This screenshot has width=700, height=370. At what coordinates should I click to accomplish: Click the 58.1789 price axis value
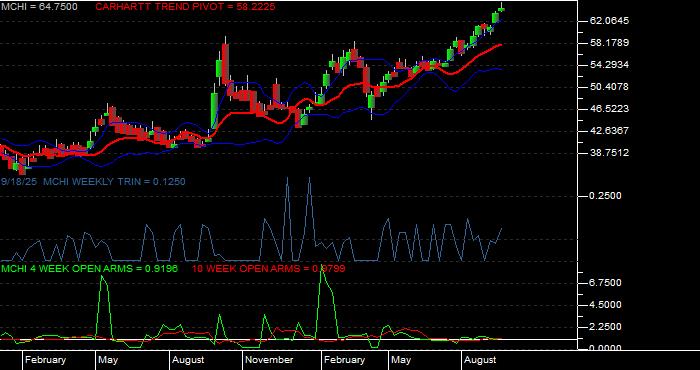[608, 43]
